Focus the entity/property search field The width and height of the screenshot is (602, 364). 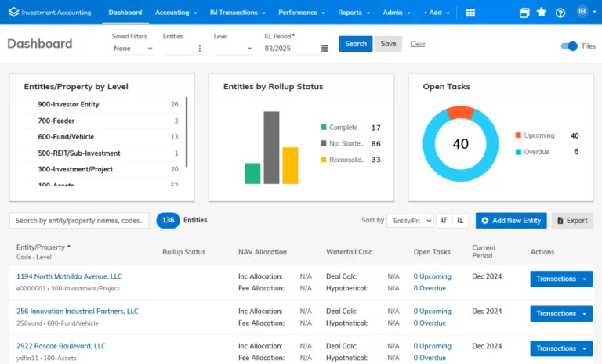(79, 221)
